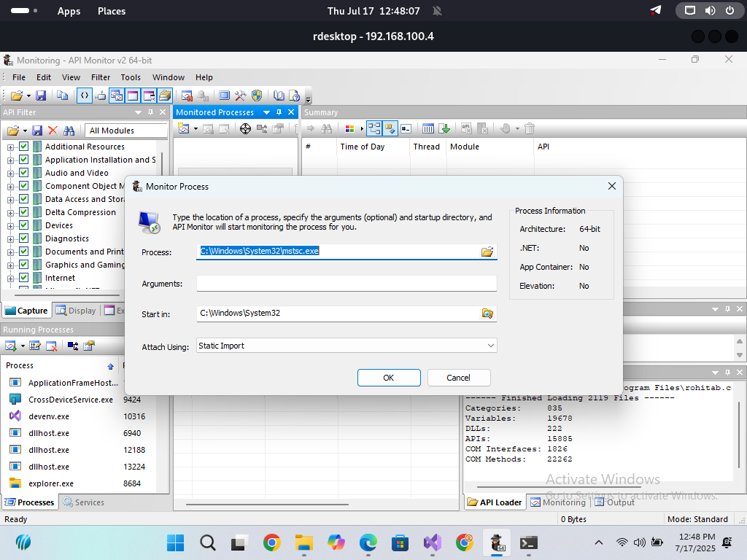
Task: Switch to the Services tab
Action: [x=84, y=502]
